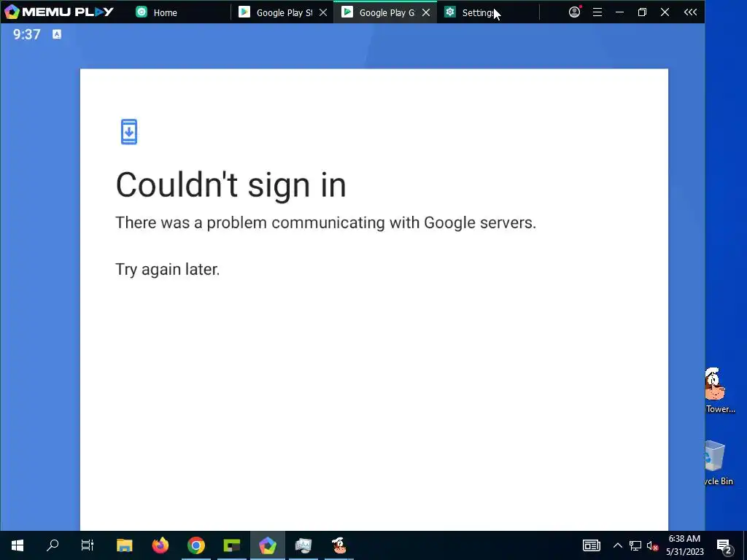This screenshot has width=747, height=560.
Task: Show hidden system tray icons
Action: [x=617, y=545]
